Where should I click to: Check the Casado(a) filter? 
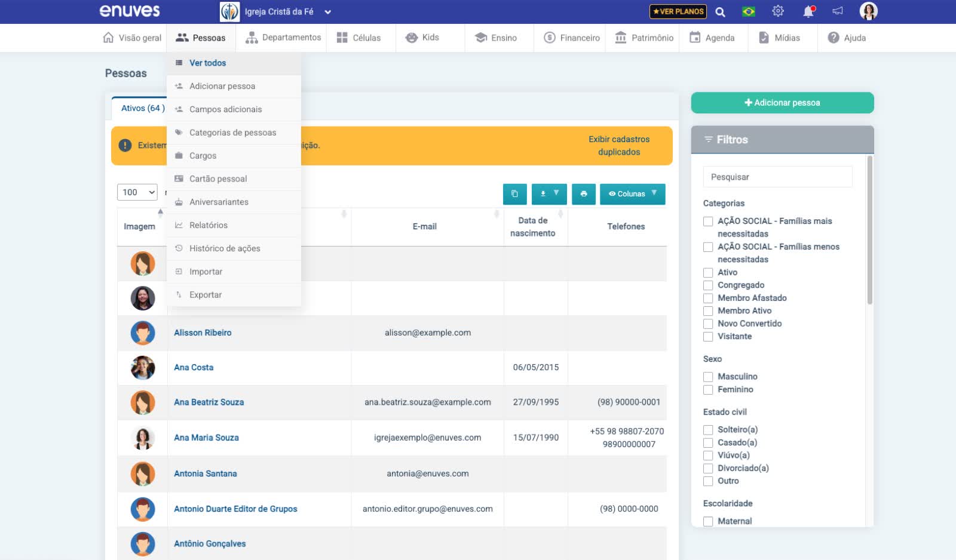tap(708, 443)
